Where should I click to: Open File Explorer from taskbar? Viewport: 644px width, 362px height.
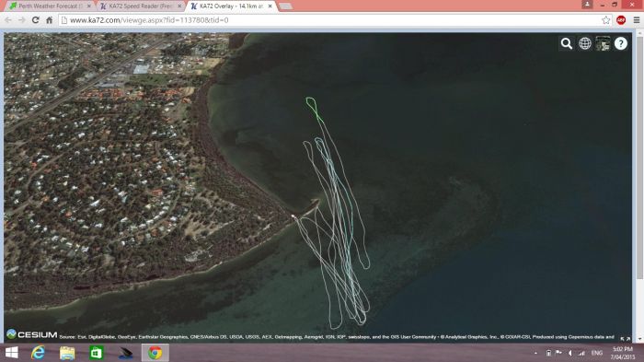click(x=67, y=353)
